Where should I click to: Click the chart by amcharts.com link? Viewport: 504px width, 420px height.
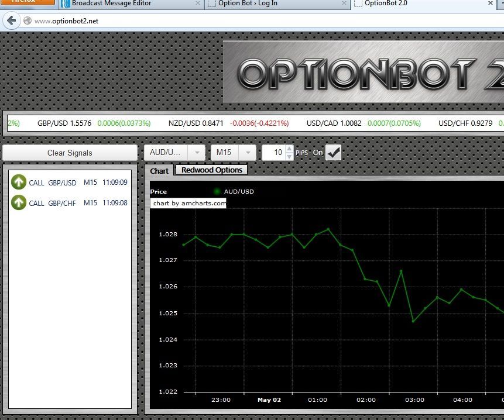click(x=188, y=203)
